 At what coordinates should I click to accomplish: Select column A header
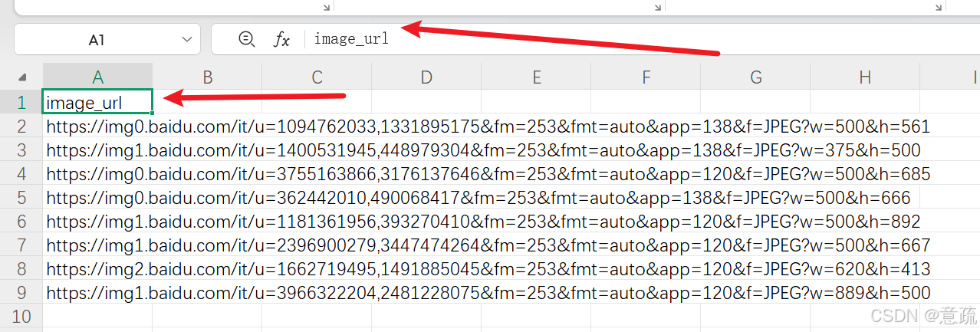(x=97, y=77)
